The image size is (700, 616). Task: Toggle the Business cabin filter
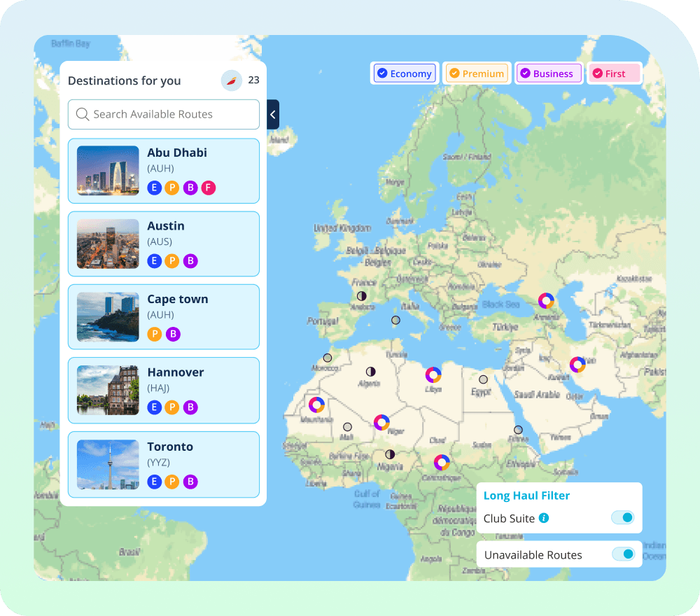pyautogui.click(x=549, y=73)
